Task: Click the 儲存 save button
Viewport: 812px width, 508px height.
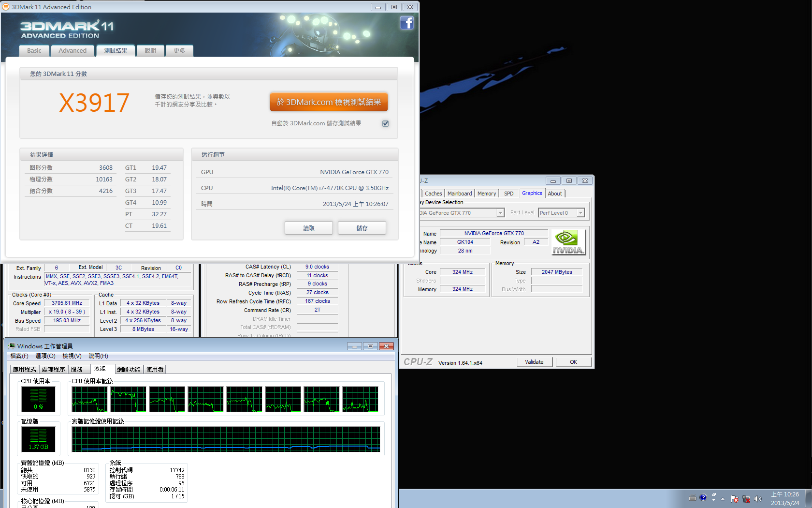Action: [x=362, y=228]
